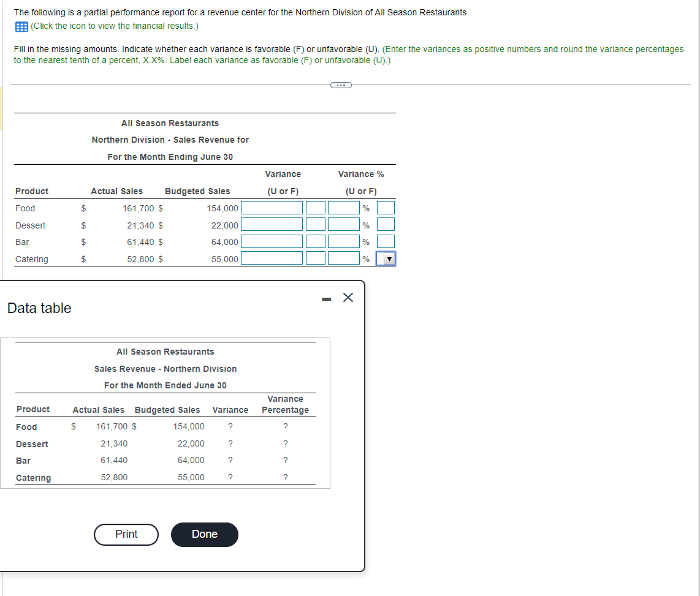Close the Data table window
The width and height of the screenshot is (700, 596).
pos(348,297)
